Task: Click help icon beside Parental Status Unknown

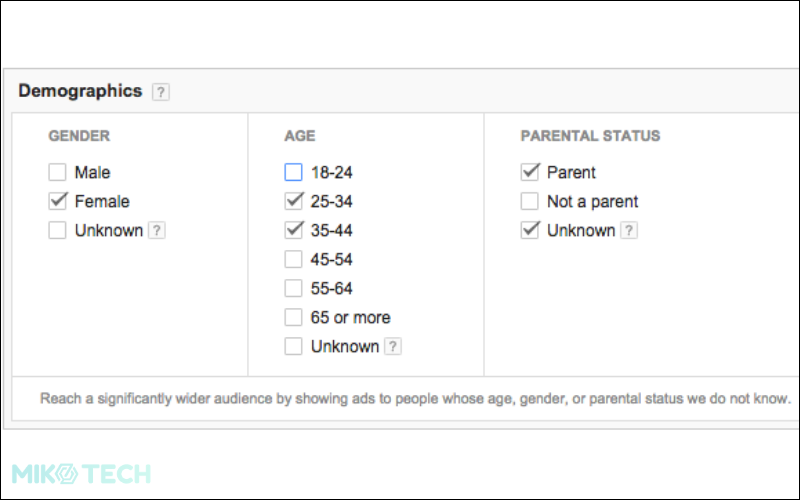Action: coord(629,231)
